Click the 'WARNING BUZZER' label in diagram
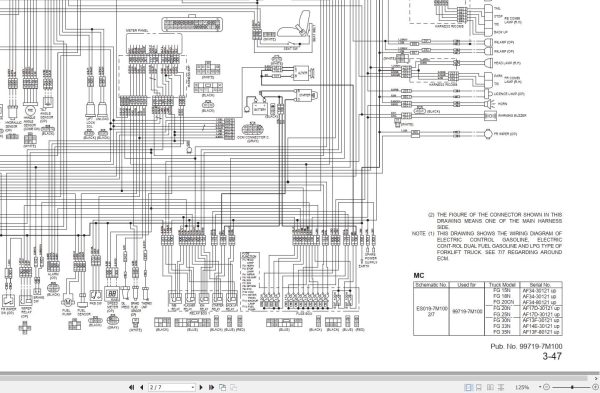600x393 pixels. pyautogui.click(x=512, y=115)
